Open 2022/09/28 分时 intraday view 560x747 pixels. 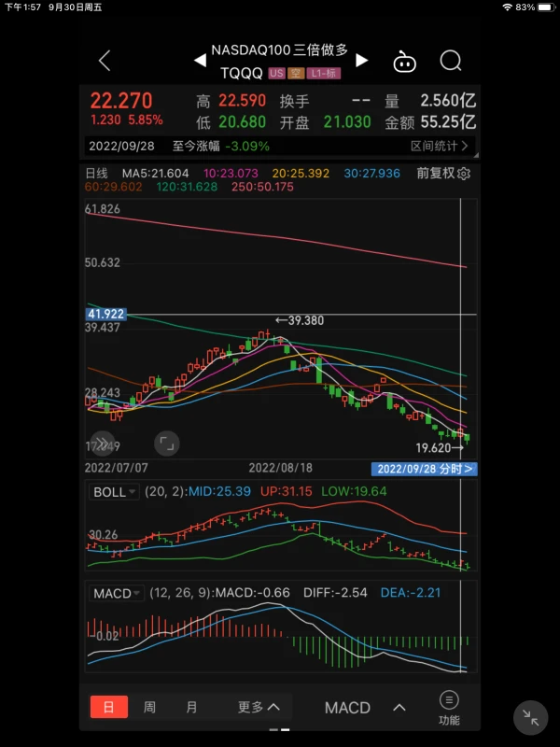(x=425, y=469)
